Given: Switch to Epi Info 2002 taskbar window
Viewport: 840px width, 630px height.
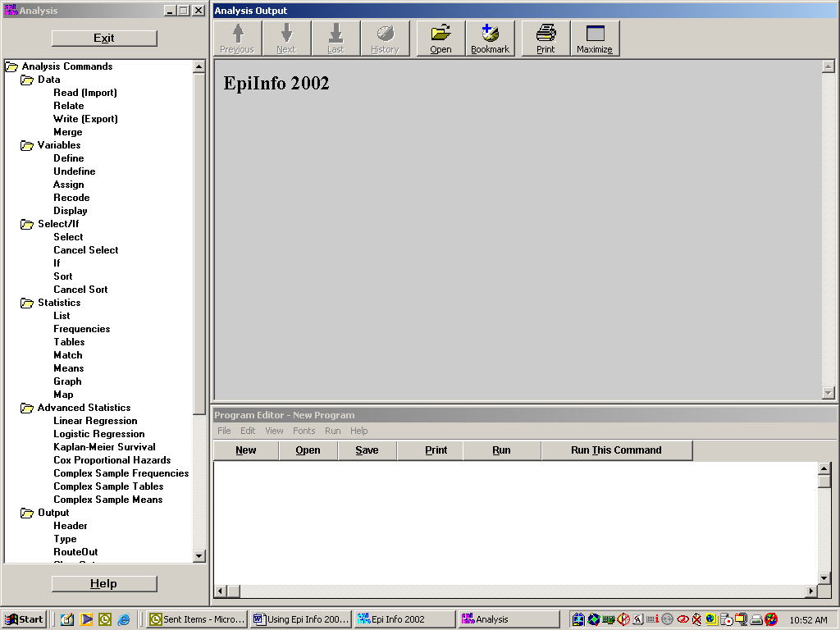Looking at the screenshot, I should point(405,619).
